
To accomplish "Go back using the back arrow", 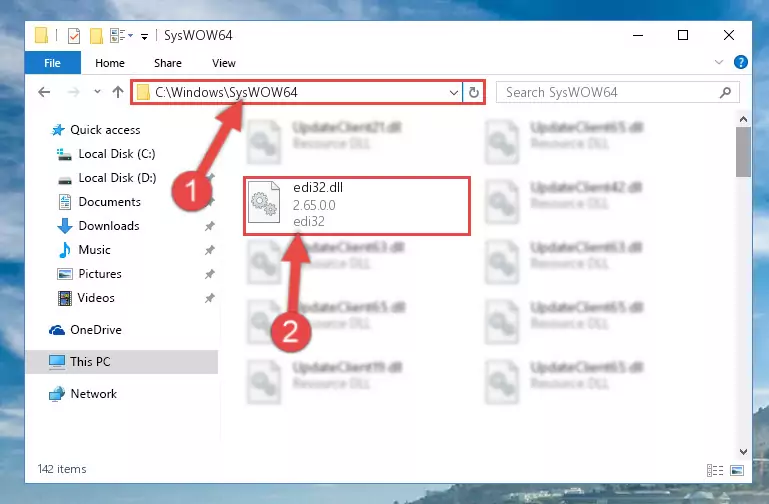I will click(x=44, y=92).
